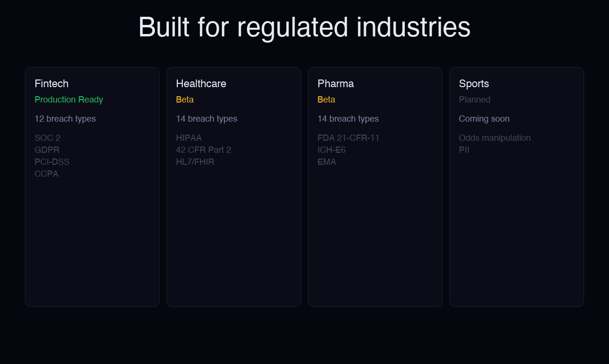
Task: Select the HL7/FHIR compliance item
Action: [x=195, y=162]
